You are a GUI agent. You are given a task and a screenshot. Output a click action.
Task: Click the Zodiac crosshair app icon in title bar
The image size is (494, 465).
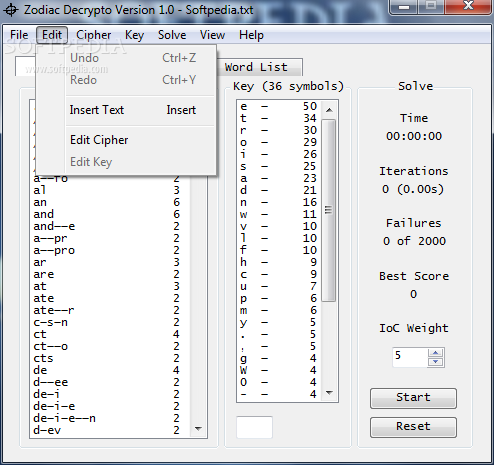click(11, 10)
